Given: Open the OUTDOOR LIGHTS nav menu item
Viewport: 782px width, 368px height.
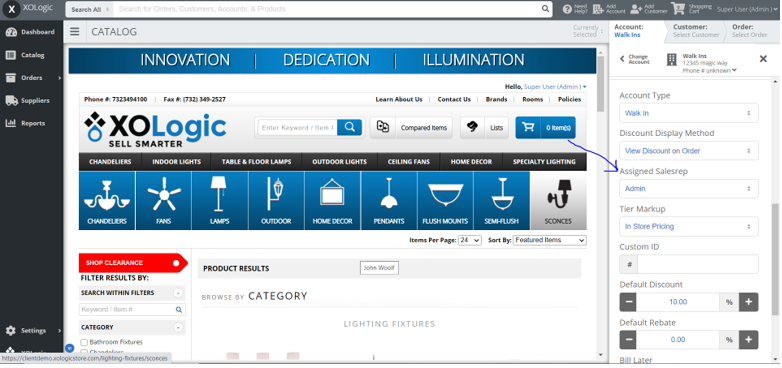Looking at the screenshot, I should click(340, 162).
